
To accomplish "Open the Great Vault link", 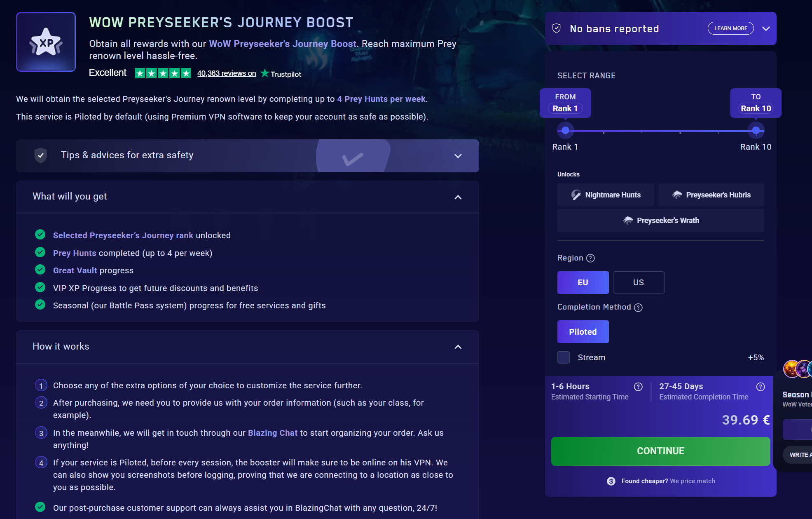I will pyautogui.click(x=75, y=270).
